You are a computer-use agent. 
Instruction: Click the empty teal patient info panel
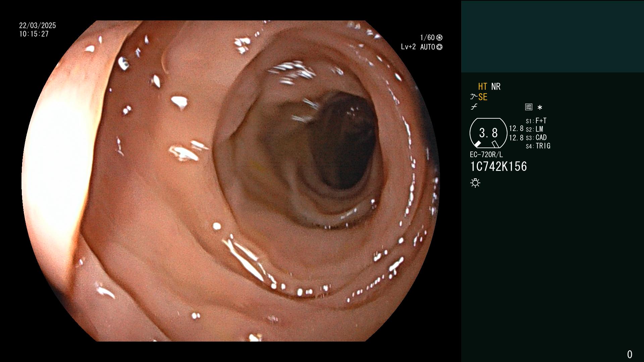click(x=552, y=37)
